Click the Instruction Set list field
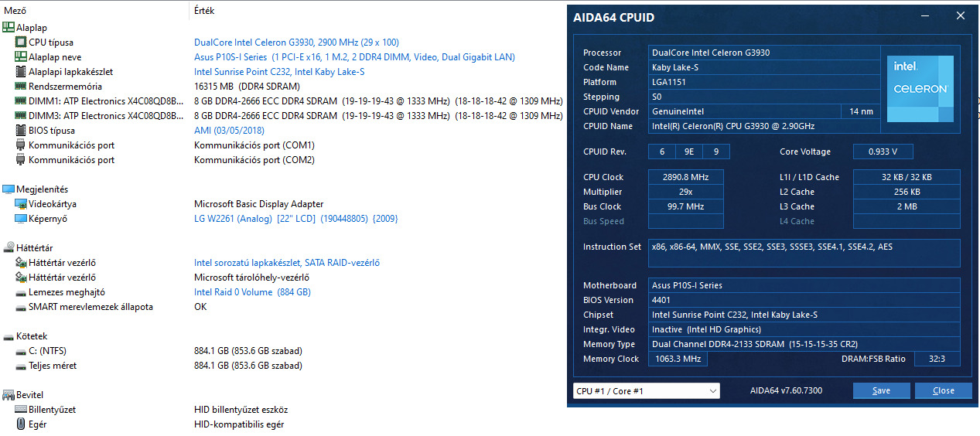The width and height of the screenshot is (980, 436). point(804,253)
